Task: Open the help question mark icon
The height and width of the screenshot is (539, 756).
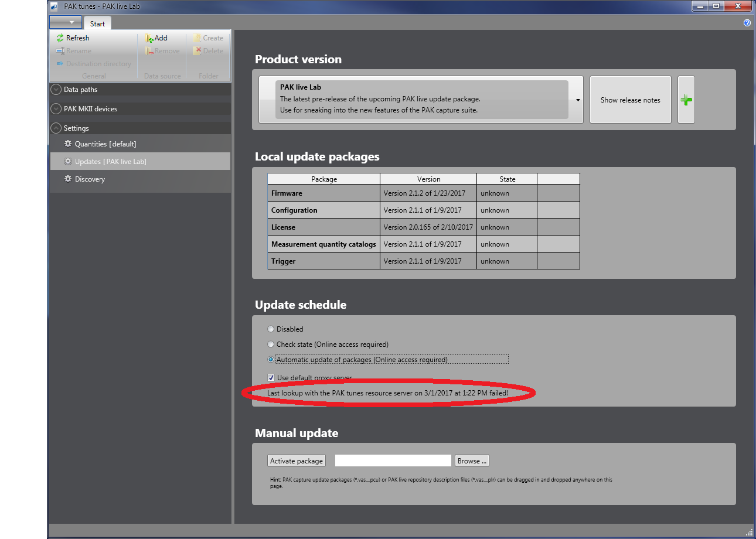Action: [x=747, y=23]
